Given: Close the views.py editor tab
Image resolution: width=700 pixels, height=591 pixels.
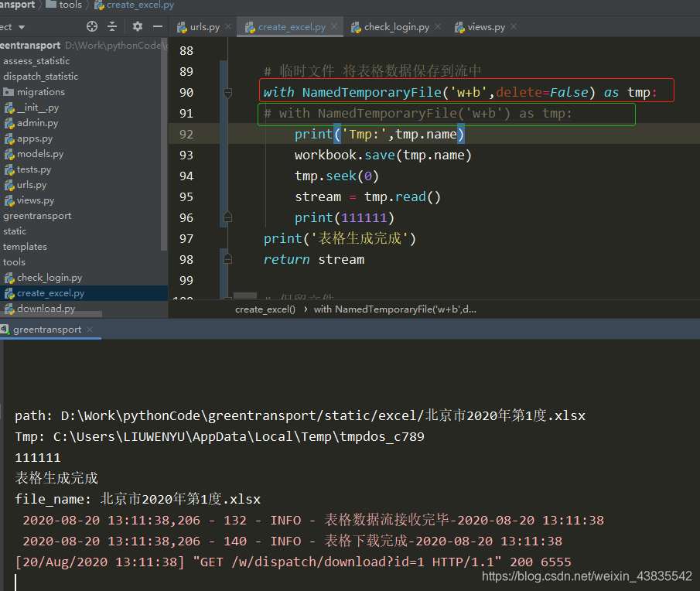Looking at the screenshot, I should pyautogui.click(x=514, y=27).
